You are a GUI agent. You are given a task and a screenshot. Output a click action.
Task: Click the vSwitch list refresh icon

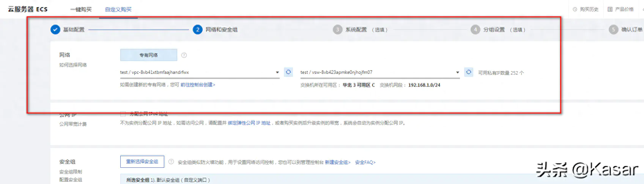point(469,72)
